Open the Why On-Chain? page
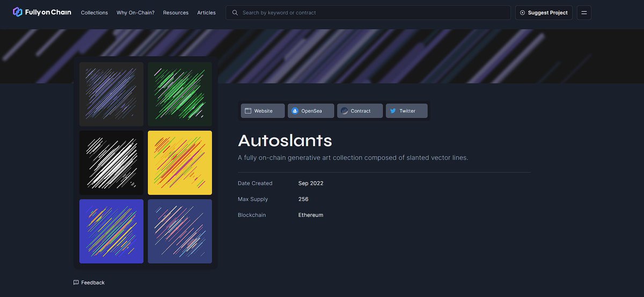This screenshot has width=644, height=297. click(135, 12)
